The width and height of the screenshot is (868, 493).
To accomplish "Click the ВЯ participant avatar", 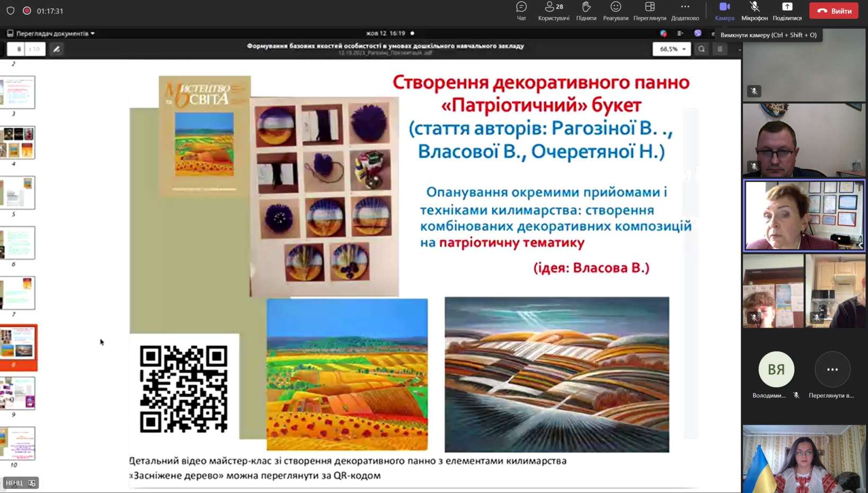I will coord(776,369).
